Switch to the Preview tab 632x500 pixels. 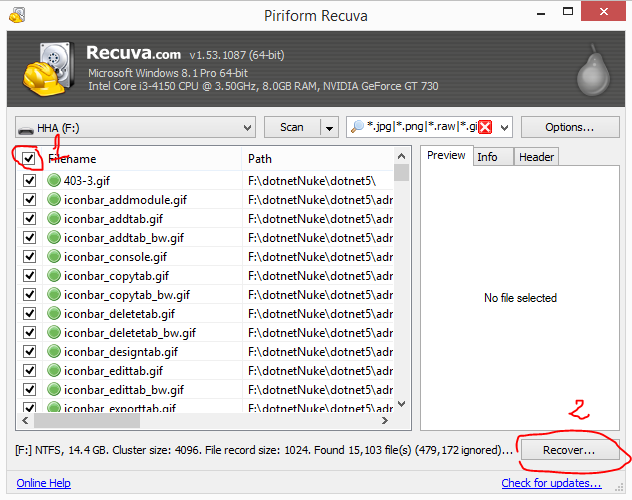pyautogui.click(x=446, y=155)
